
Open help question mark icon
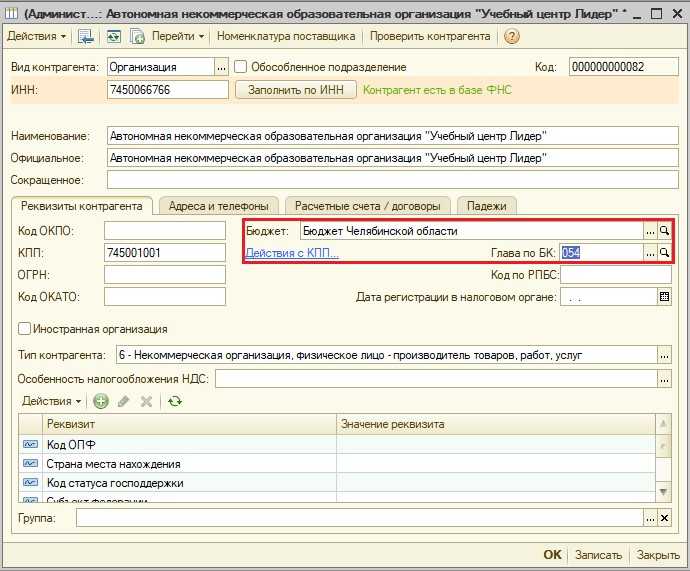pyautogui.click(x=511, y=37)
